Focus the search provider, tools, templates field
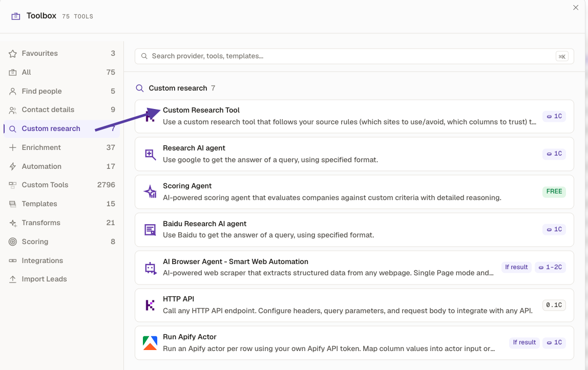This screenshot has width=588, height=370. [x=354, y=56]
